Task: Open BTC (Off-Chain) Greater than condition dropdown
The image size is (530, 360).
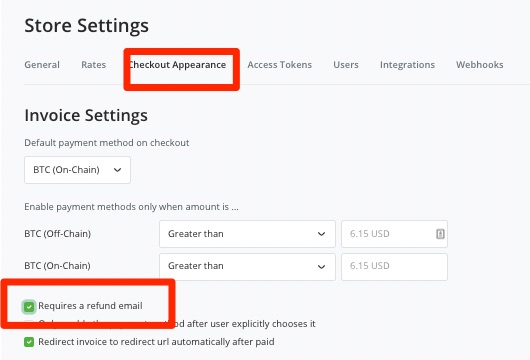Action: pyautogui.click(x=247, y=234)
